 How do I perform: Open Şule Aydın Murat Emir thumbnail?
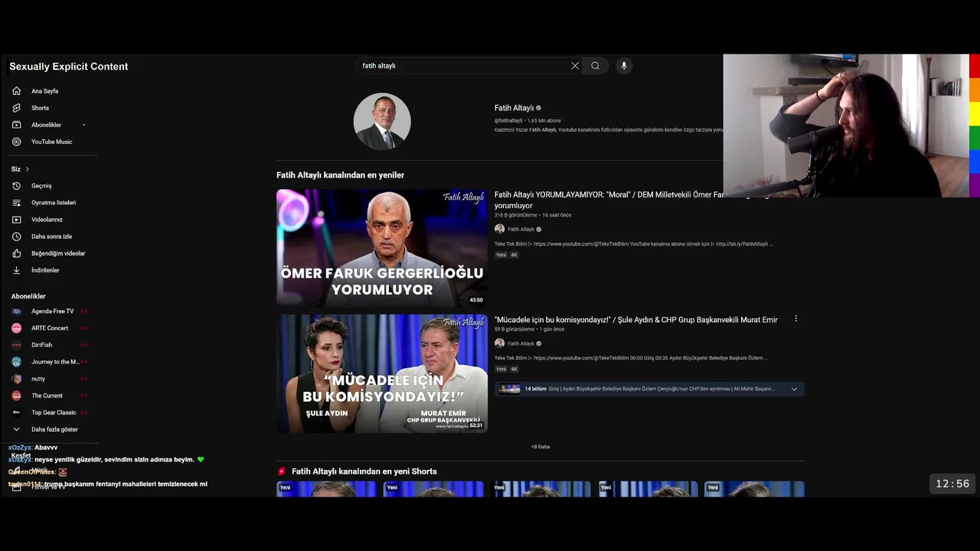(x=381, y=373)
